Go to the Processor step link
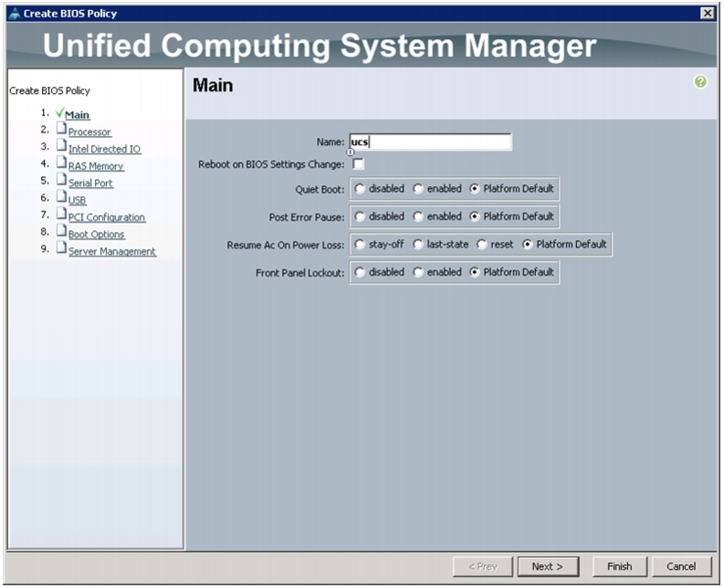 (89, 132)
